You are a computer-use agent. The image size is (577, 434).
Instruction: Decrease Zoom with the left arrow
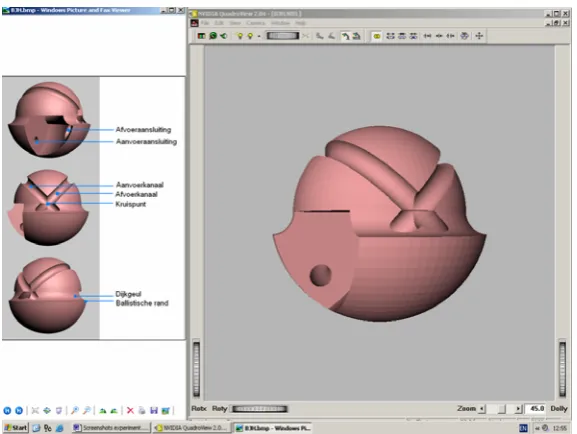(482, 409)
